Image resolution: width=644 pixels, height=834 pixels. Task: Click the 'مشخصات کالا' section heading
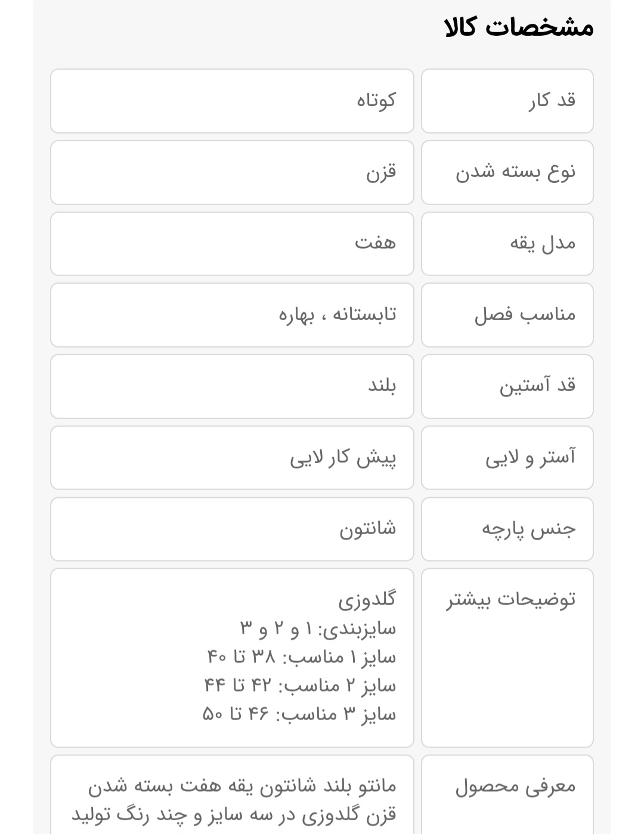pyautogui.click(x=519, y=27)
